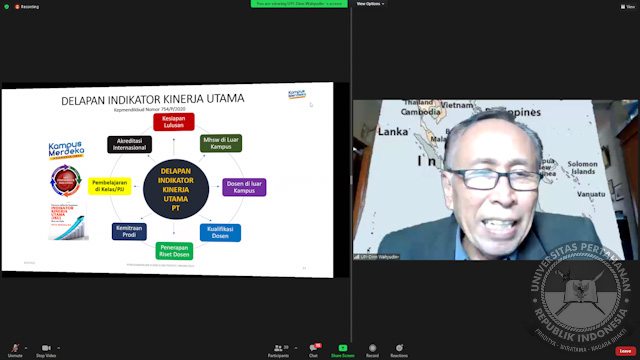This screenshot has width=640, height=360.
Task: Click the green encryption shield icon
Action: coord(7,7)
